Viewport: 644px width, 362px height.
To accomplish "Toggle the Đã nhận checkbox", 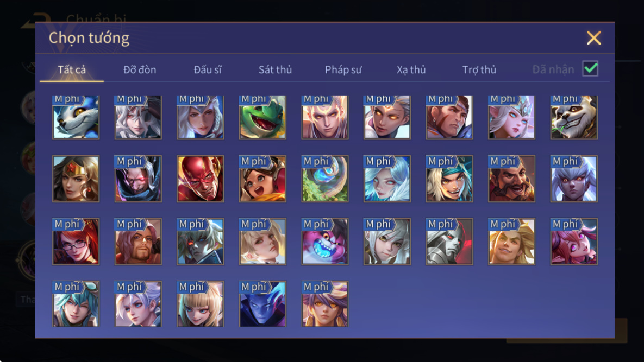I will point(590,68).
